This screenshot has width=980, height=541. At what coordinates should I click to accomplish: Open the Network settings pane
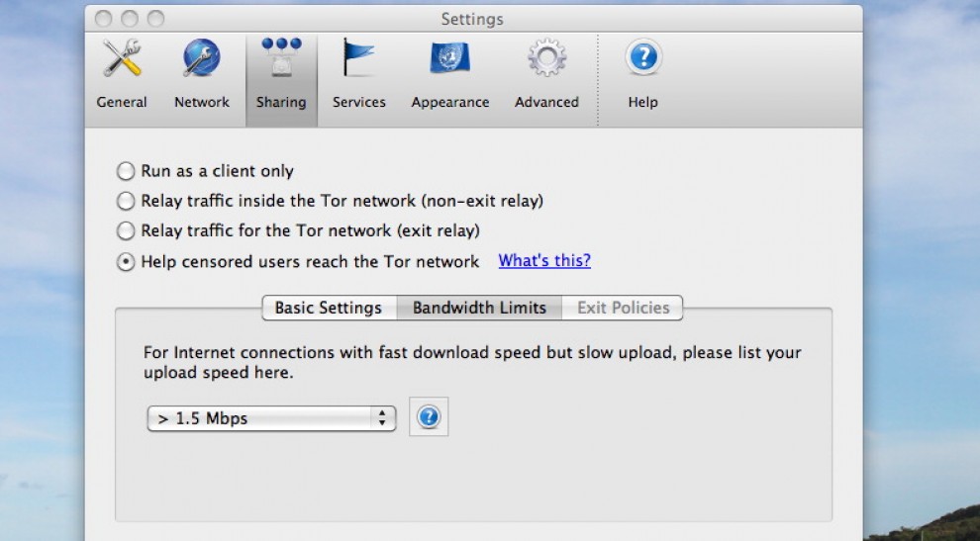(x=201, y=74)
